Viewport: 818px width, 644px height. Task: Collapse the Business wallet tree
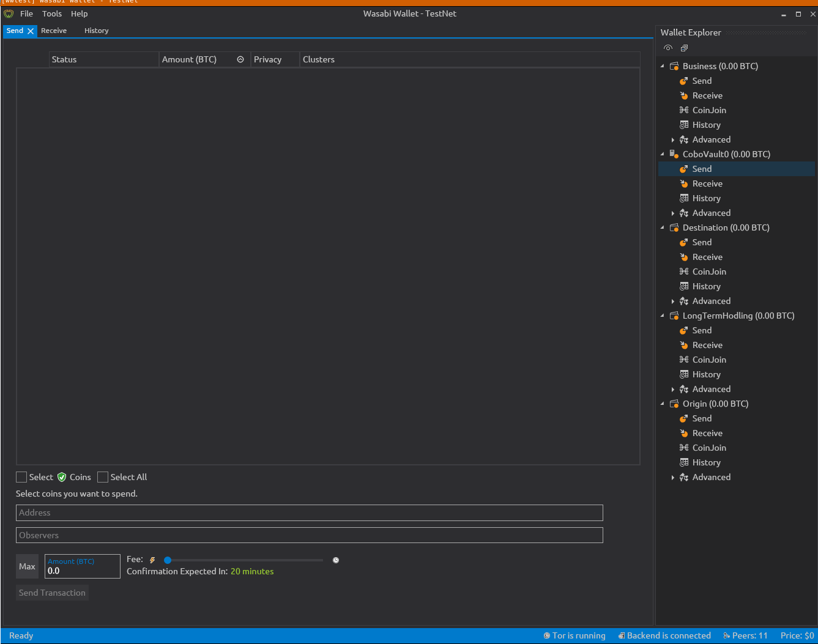pos(661,65)
